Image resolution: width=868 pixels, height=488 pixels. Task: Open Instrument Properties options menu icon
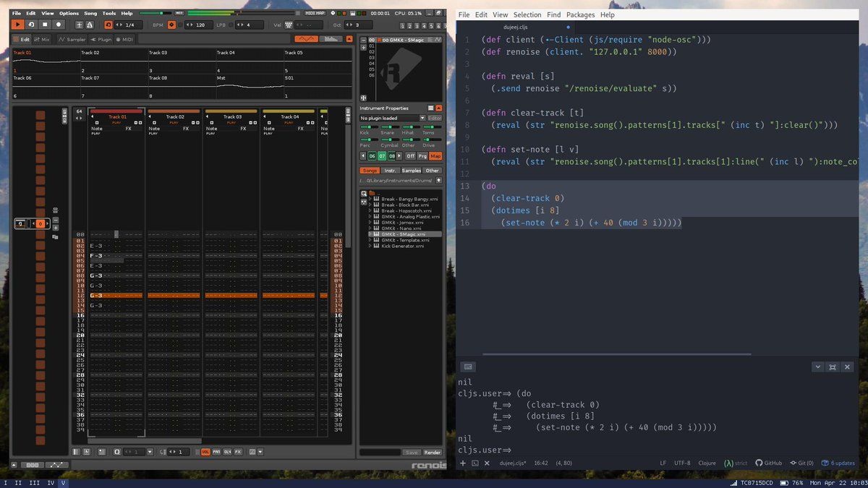pyautogui.click(x=430, y=108)
